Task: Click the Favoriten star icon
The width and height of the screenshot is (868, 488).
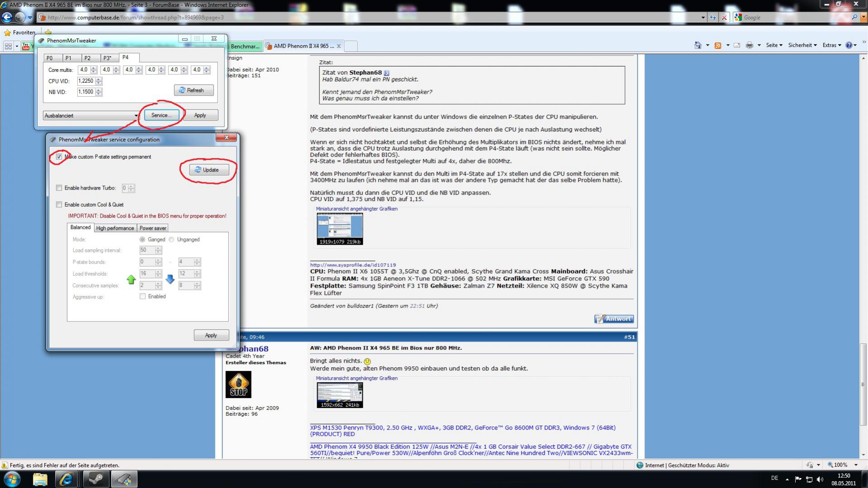Action: 7,33
